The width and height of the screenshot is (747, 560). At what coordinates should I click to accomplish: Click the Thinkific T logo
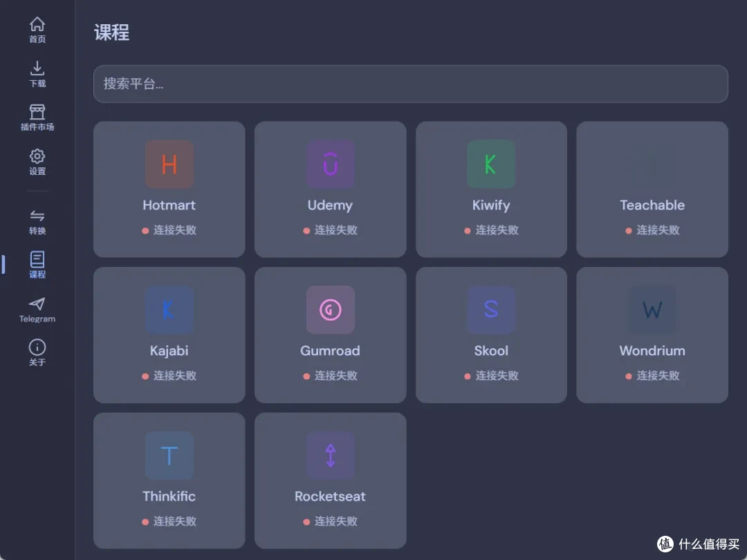[x=169, y=456]
